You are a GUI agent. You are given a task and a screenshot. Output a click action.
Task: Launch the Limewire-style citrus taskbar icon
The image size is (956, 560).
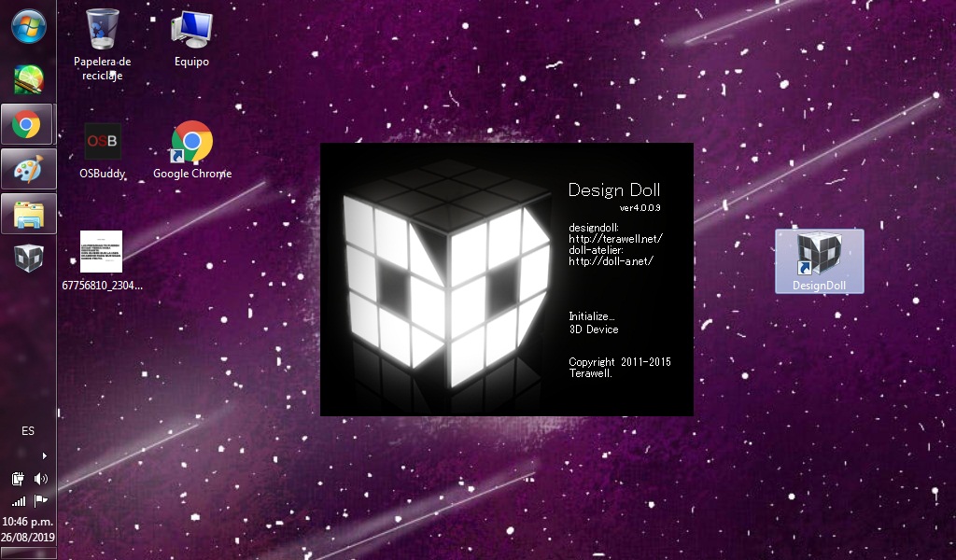[x=28, y=80]
